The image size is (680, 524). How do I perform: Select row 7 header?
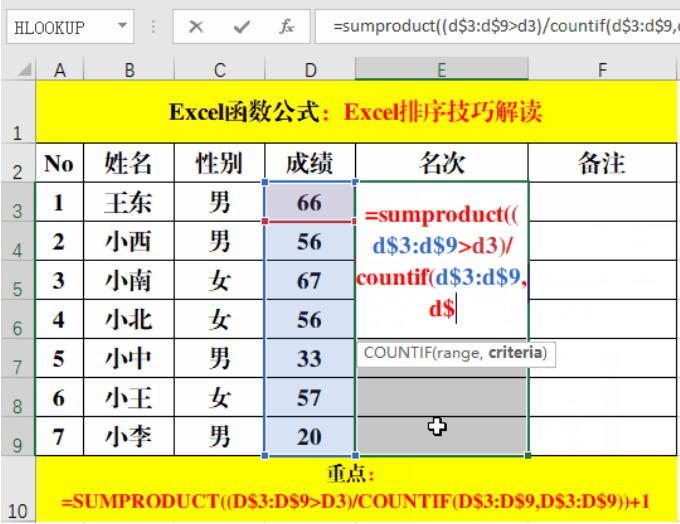pyautogui.click(x=17, y=358)
